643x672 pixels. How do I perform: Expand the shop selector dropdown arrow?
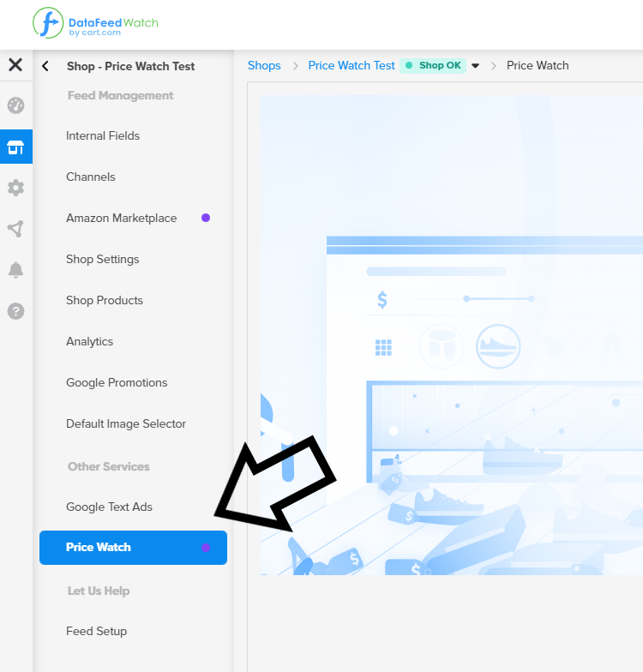coord(476,66)
